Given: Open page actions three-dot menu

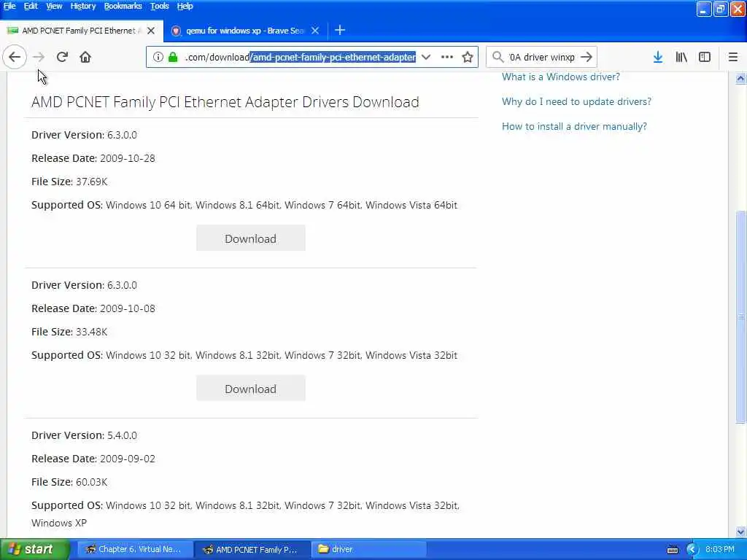Looking at the screenshot, I should (447, 57).
